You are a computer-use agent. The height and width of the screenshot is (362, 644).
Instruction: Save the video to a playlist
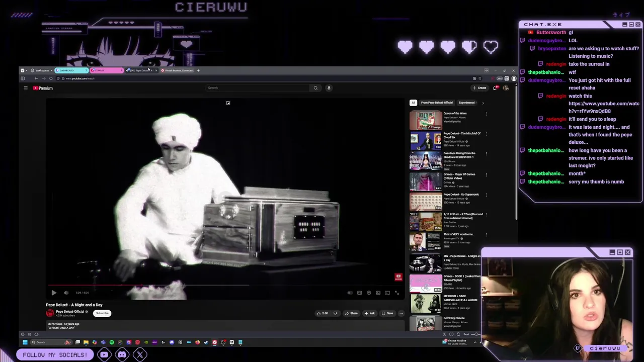[387, 313]
